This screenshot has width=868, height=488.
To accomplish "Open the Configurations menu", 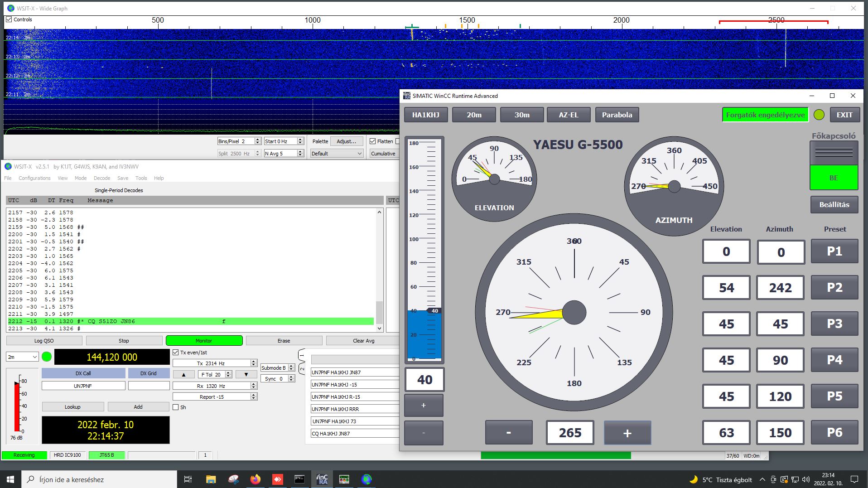I will [34, 178].
